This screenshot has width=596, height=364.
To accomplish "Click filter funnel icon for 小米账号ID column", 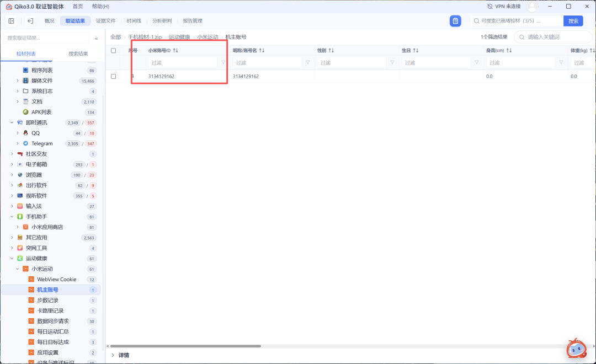I will click(223, 62).
